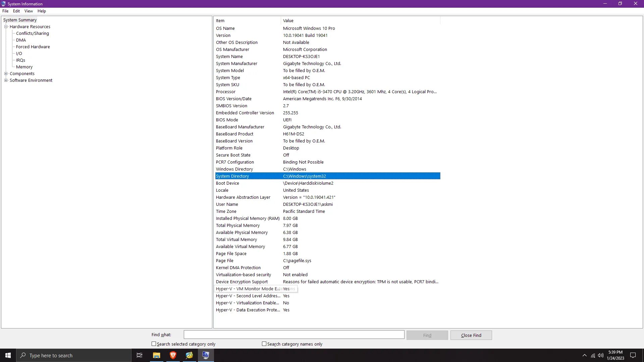Select the Processor row in the list
This screenshot has height=362, width=644.
coord(226,92)
